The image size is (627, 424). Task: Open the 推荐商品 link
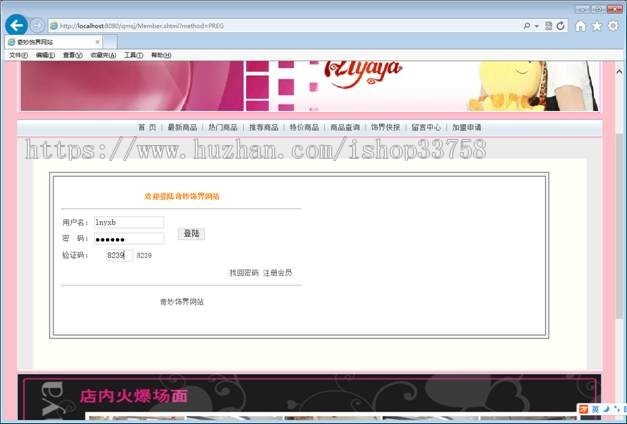coord(264,128)
